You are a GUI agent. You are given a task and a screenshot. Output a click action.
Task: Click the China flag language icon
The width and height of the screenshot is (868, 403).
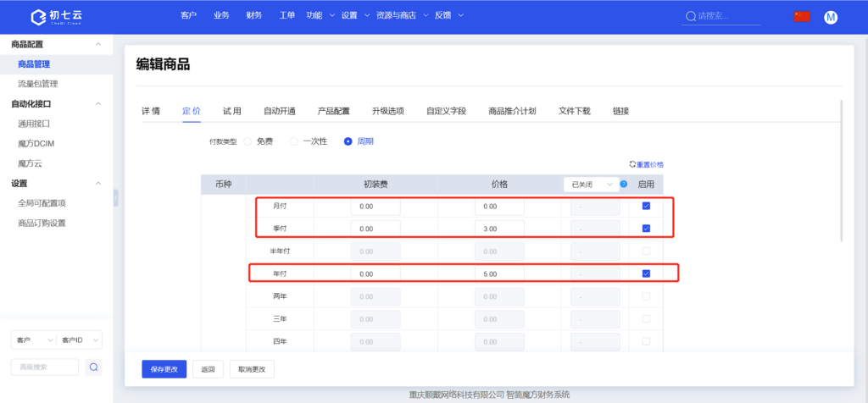pyautogui.click(x=801, y=17)
